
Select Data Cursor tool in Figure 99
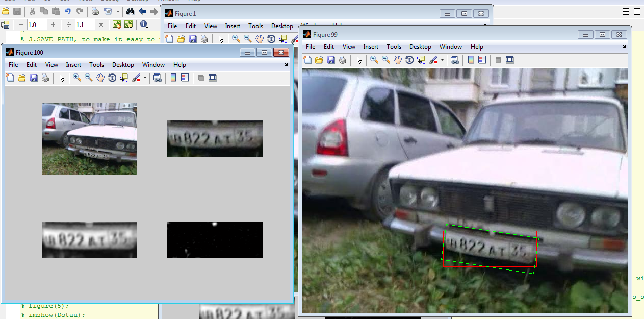421,60
